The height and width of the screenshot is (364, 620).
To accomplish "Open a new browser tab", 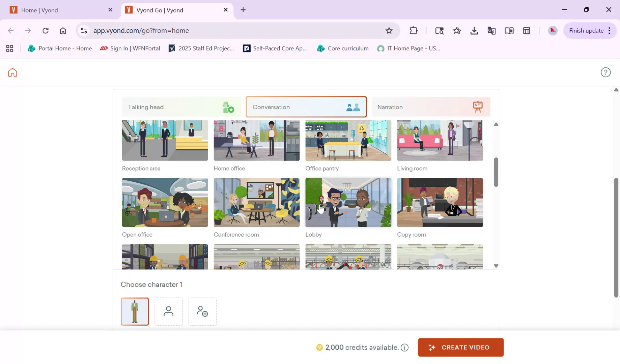I will (x=243, y=10).
